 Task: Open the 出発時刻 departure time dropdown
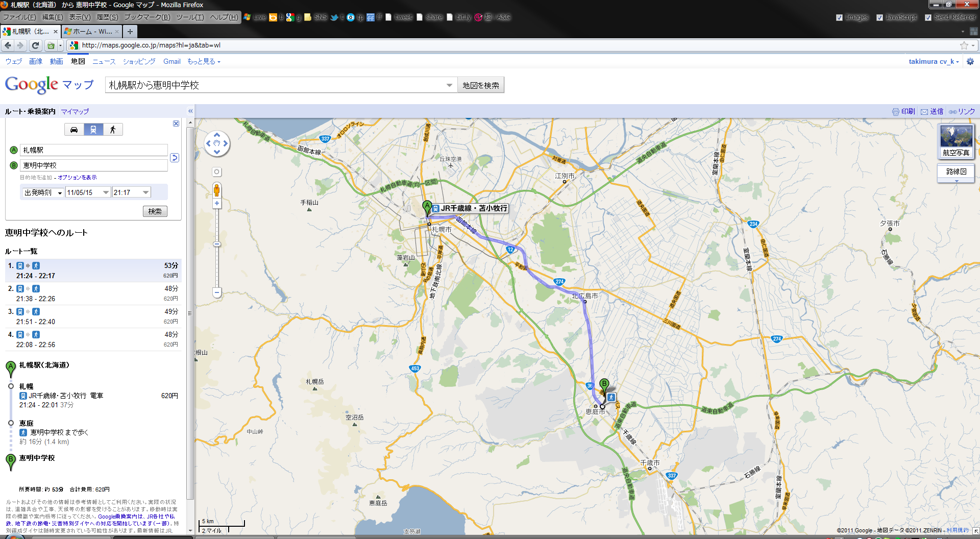click(43, 192)
